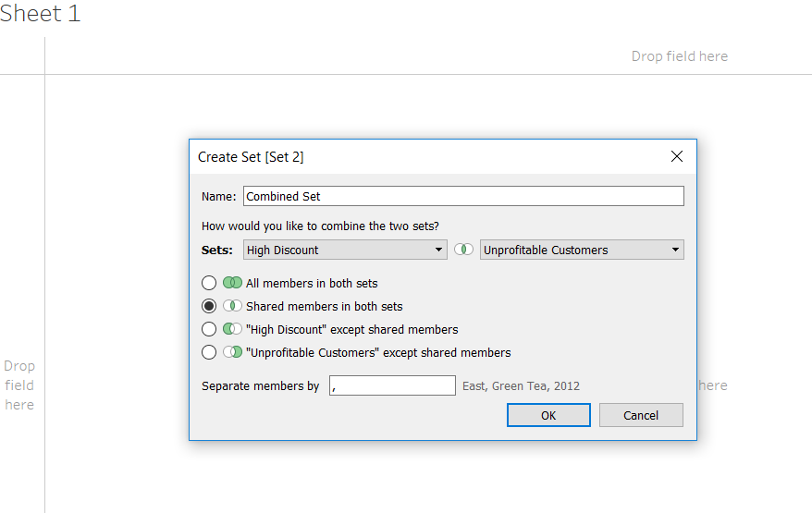This screenshot has height=513, width=812.
Task: Click the Separate members by input box
Action: pyautogui.click(x=392, y=385)
